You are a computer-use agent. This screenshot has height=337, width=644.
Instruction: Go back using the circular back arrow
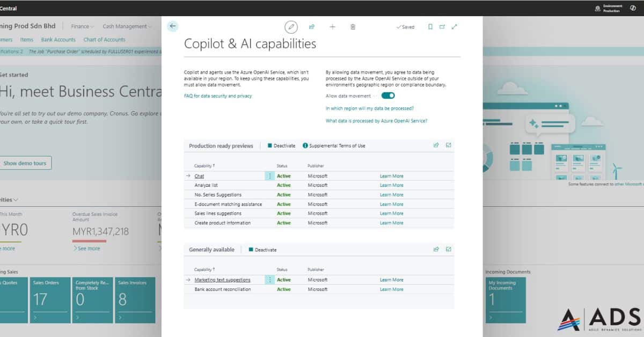(173, 26)
